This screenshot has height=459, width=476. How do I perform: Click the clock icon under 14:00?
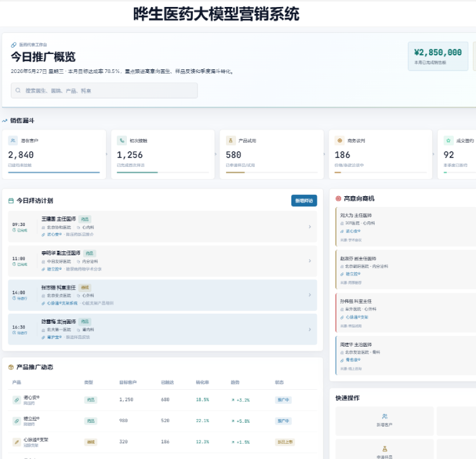(14, 298)
